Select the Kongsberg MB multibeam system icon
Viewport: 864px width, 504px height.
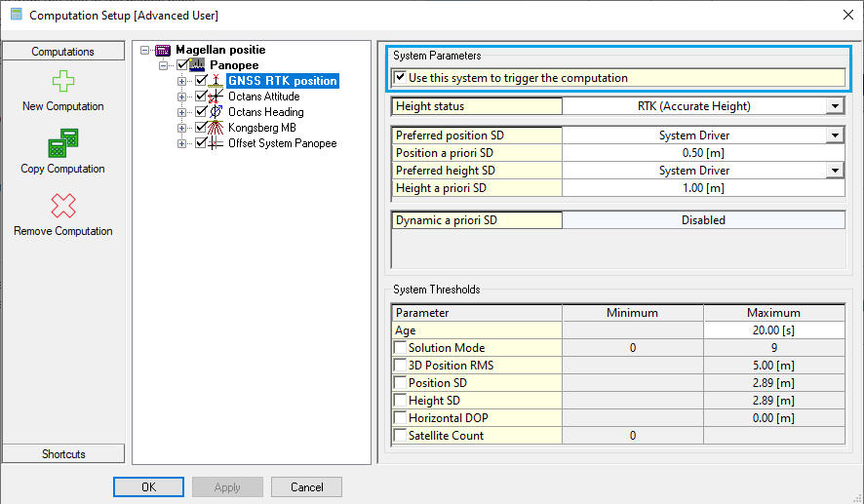point(217,128)
